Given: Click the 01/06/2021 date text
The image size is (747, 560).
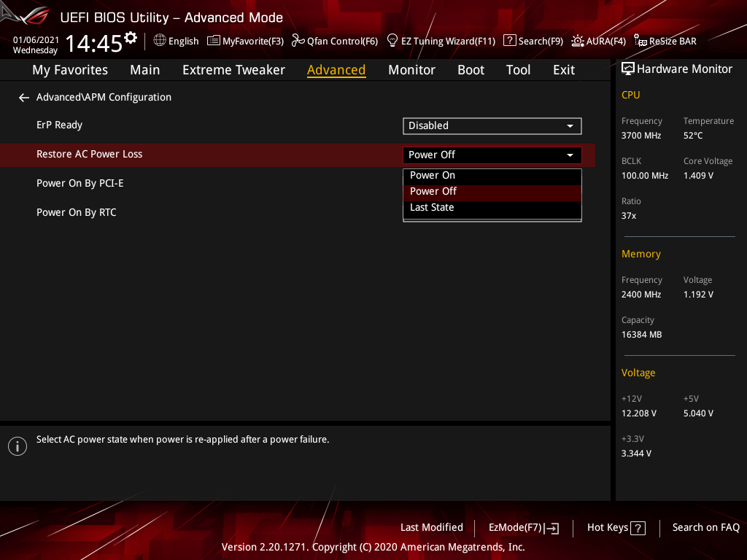Looking at the screenshot, I should coord(36,40).
